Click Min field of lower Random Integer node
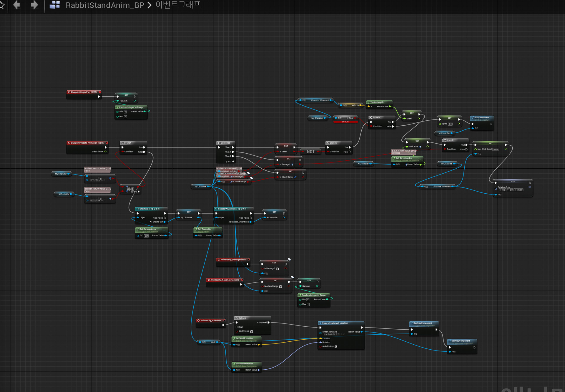 click(308, 300)
